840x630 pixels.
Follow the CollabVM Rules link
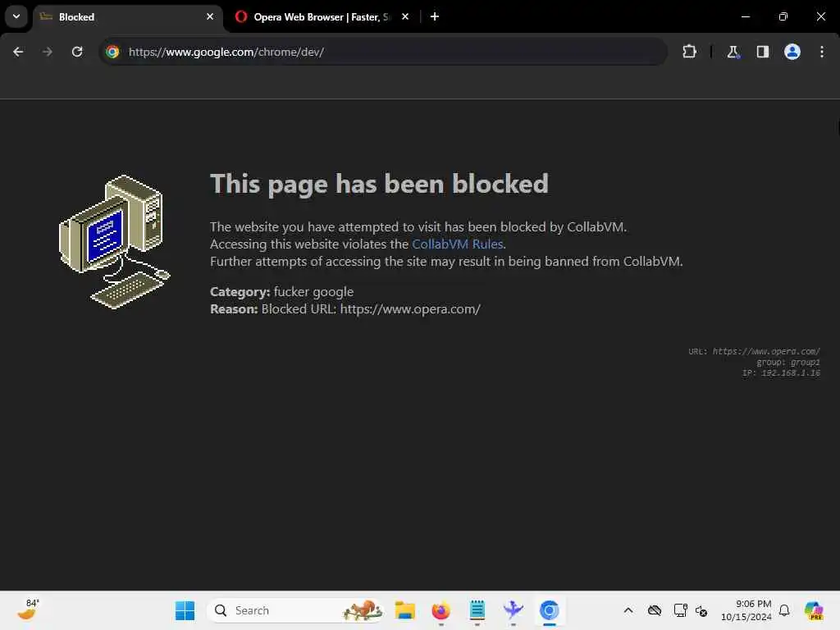coord(457,244)
